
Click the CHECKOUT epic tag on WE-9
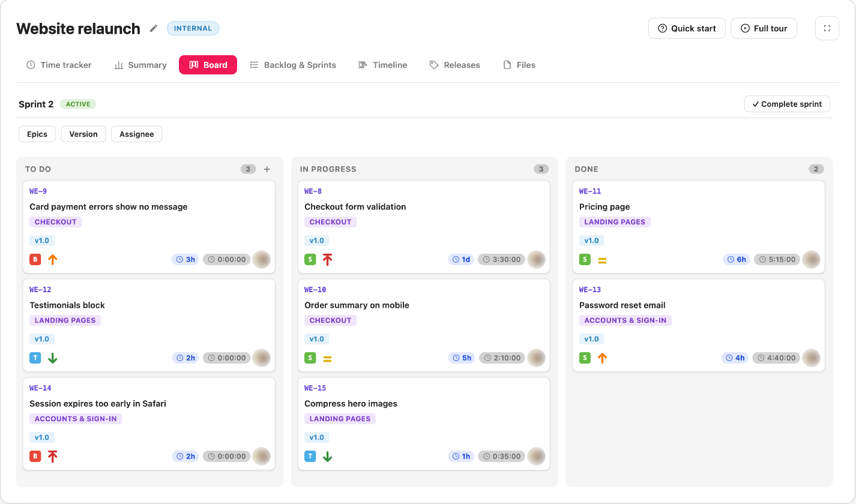(x=55, y=222)
